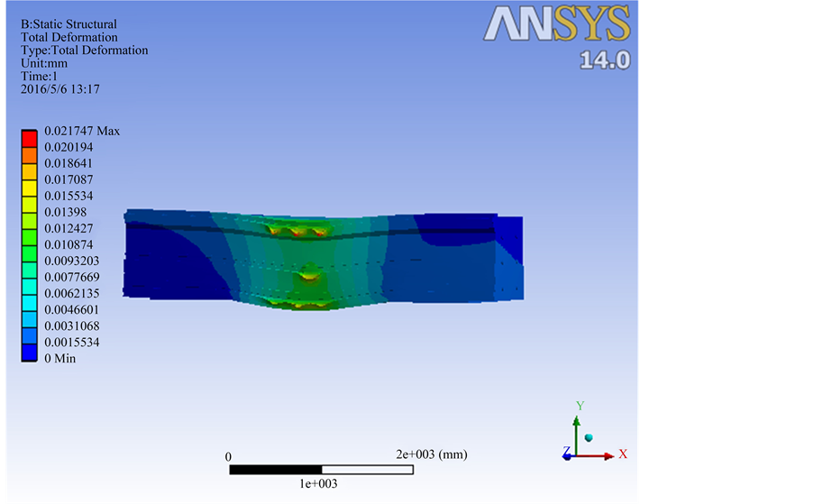Click the Type:Total Deformation label
814x504 pixels.
click(x=84, y=50)
